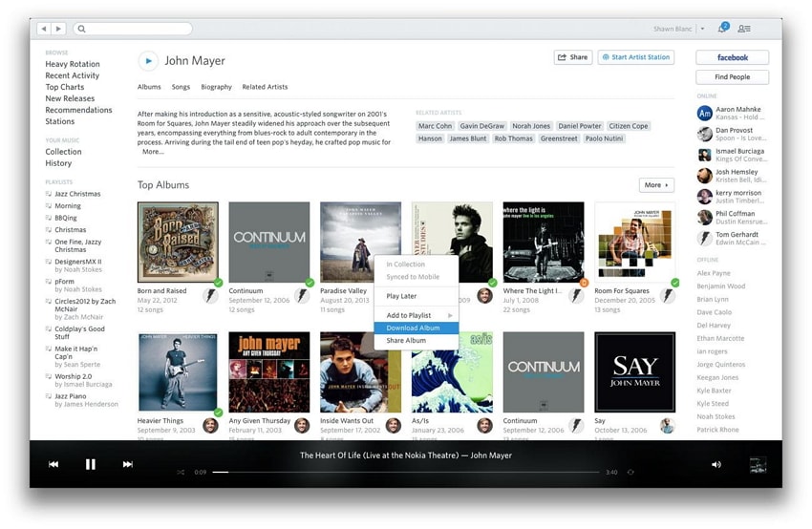
Task: Open Josh Hemsley's profile in Online list
Action: click(733, 176)
